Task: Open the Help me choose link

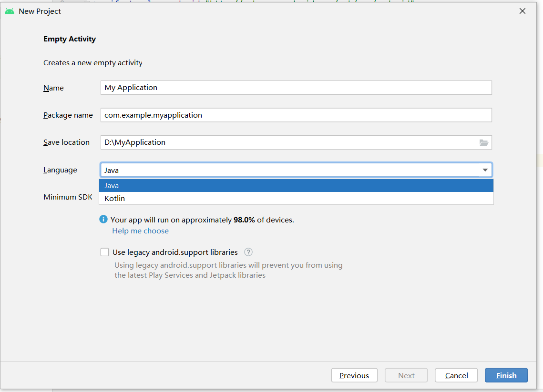Action: [140, 231]
